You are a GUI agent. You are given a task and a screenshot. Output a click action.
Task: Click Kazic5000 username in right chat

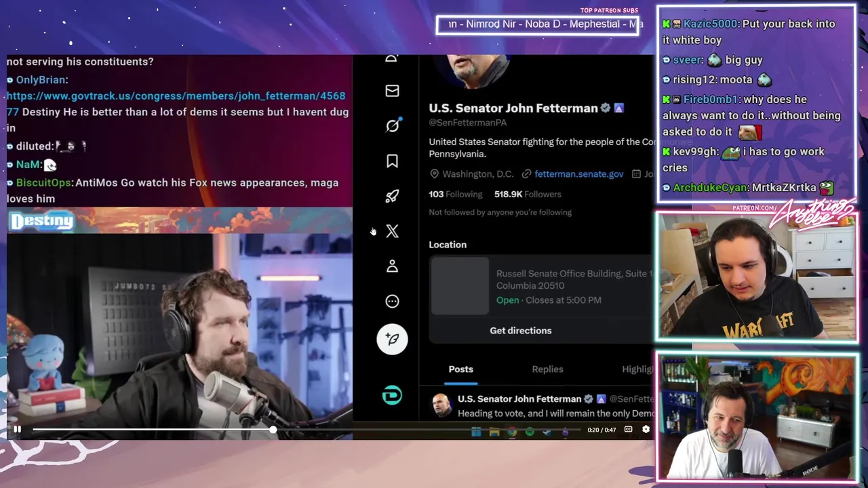[x=710, y=24]
